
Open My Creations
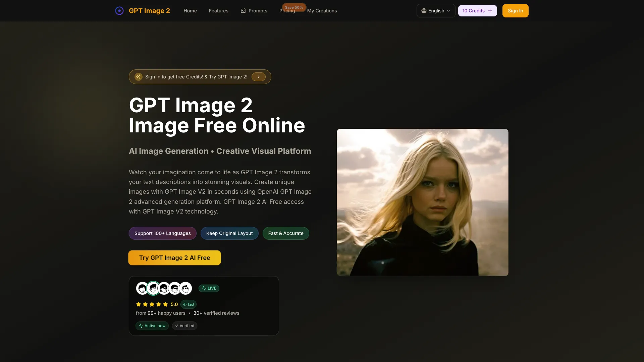coord(322,10)
